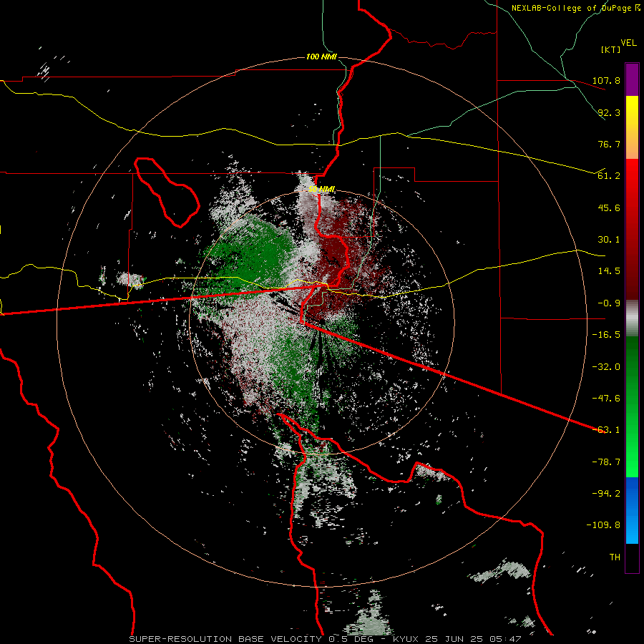Pick the bright green segment of color bar
The width and height of the screenshot is (644, 644).
[632, 452]
